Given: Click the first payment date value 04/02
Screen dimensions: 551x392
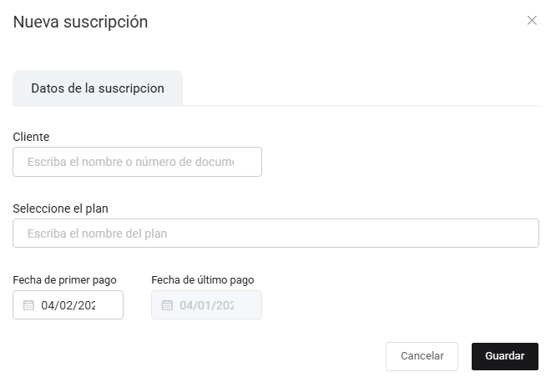Looking at the screenshot, I should (68, 305).
